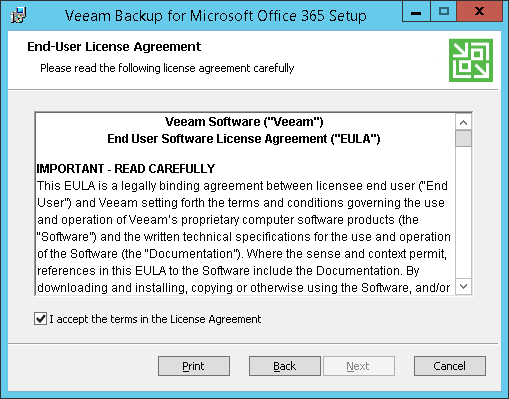
Task: Cancel the Office 365 backup installation
Action: (450, 366)
